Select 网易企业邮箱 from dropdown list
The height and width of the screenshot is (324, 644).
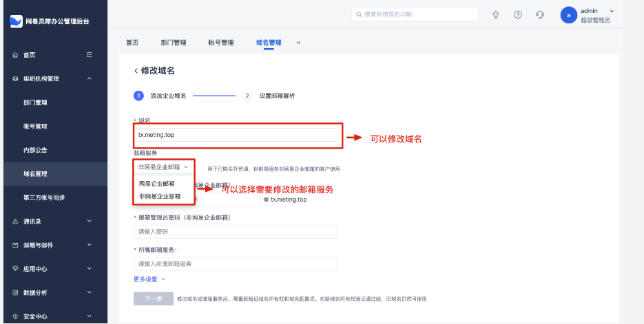pyautogui.click(x=157, y=184)
